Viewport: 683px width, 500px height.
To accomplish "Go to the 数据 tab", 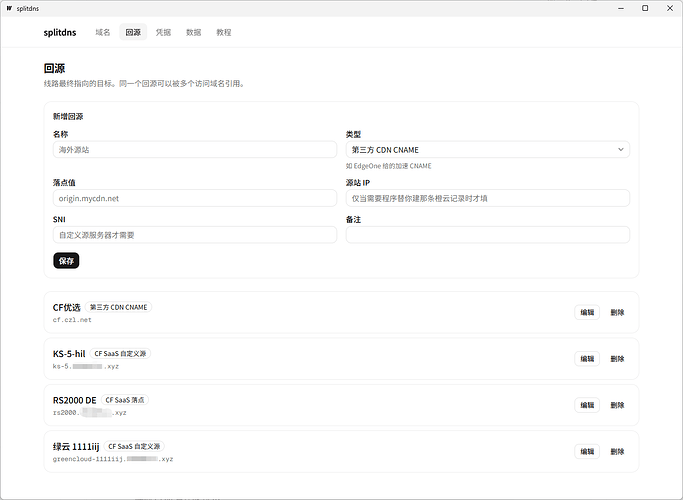I will coord(193,32).
